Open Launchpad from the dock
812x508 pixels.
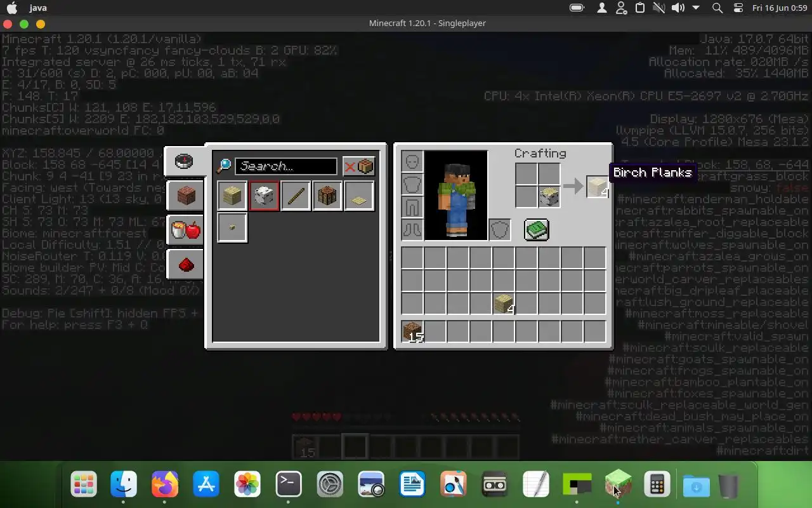pos(84,485)
